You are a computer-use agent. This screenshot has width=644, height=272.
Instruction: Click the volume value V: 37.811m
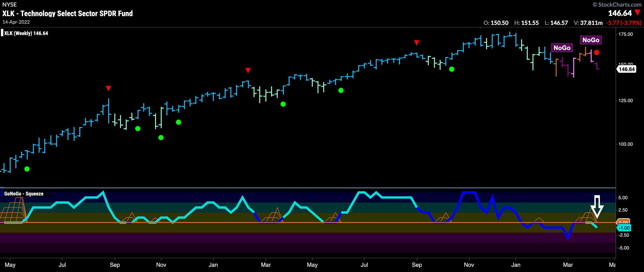588,23
